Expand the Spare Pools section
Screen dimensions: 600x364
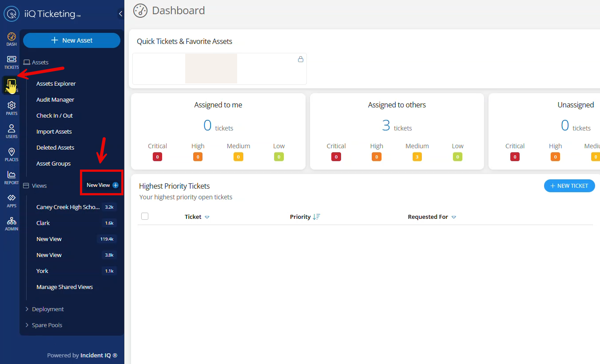[x=47, y=325]
